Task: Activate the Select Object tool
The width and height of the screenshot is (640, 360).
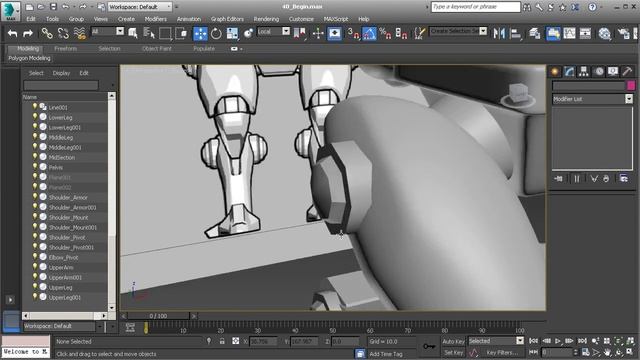Action: coord(133,33)
